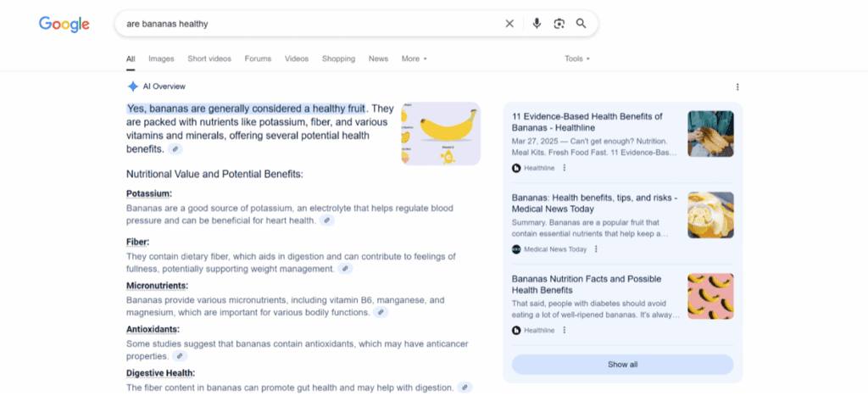Screen dimensions: 868x396
Task: Click the Digestive Health heading link
Action: click(160, 373)
